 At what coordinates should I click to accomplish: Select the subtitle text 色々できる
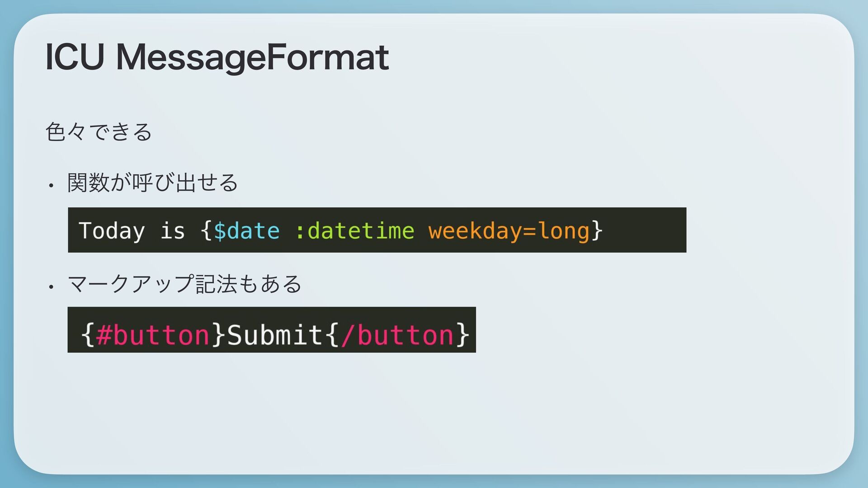tap(99, 132)
